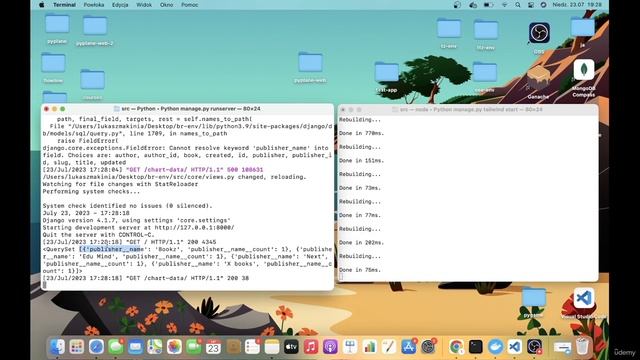This screenshot has width=640, height=360.
Task: Open Spotlight search in menu bar
Action: (x=518, y=5)
